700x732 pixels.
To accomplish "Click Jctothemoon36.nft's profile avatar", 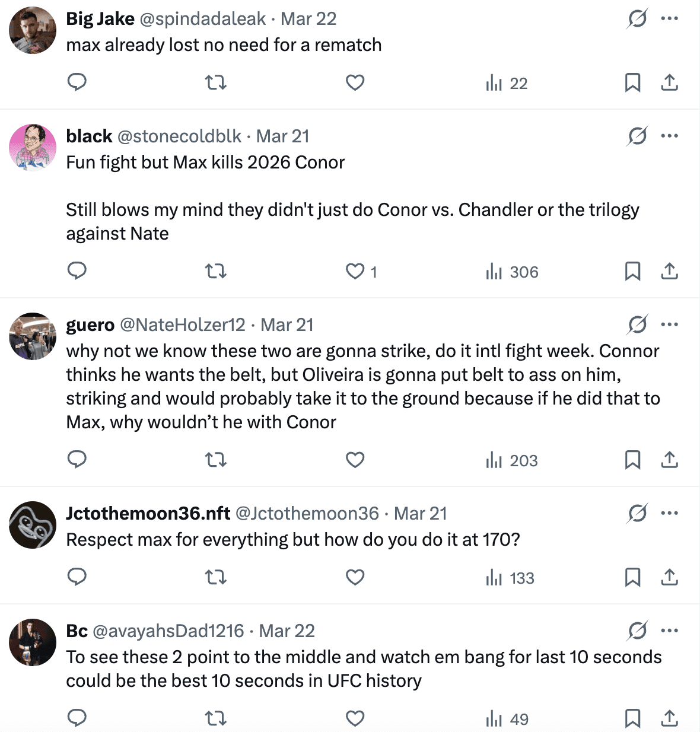I will coord(33,525).
